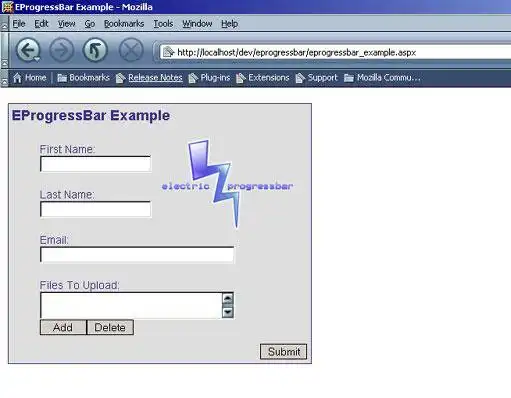
Task: Click the Add file button
Action: (x=63, y=327)
